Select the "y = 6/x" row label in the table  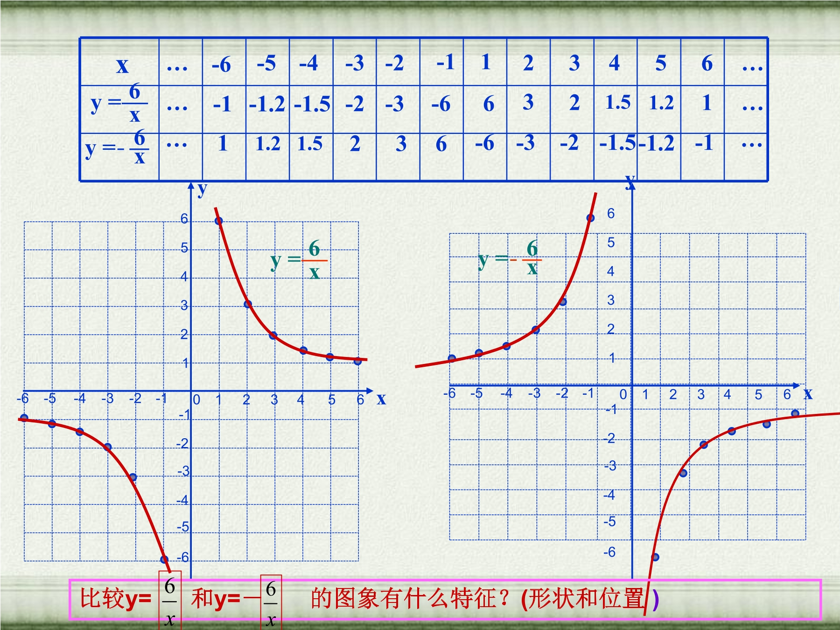(119, 103)
